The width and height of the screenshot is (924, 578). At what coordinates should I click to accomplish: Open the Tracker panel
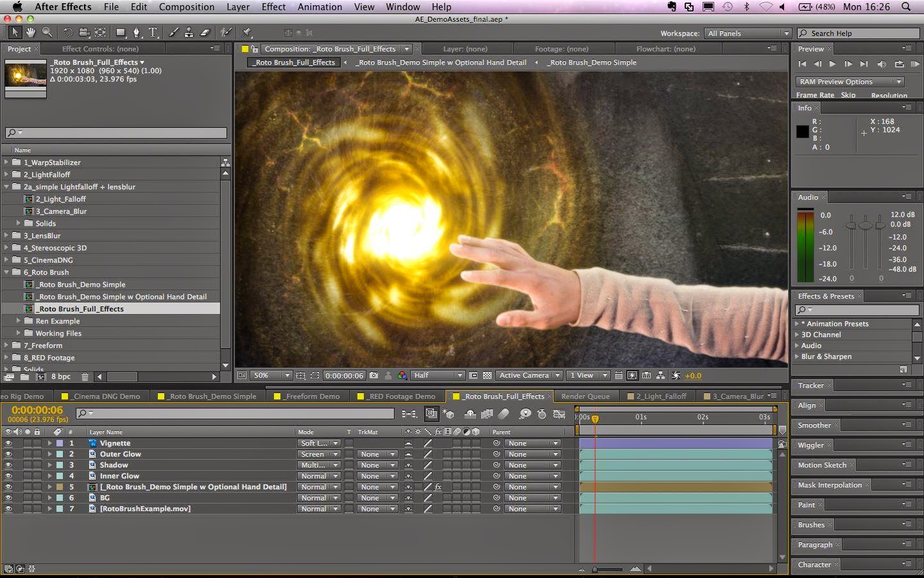[x=812, y=386]
